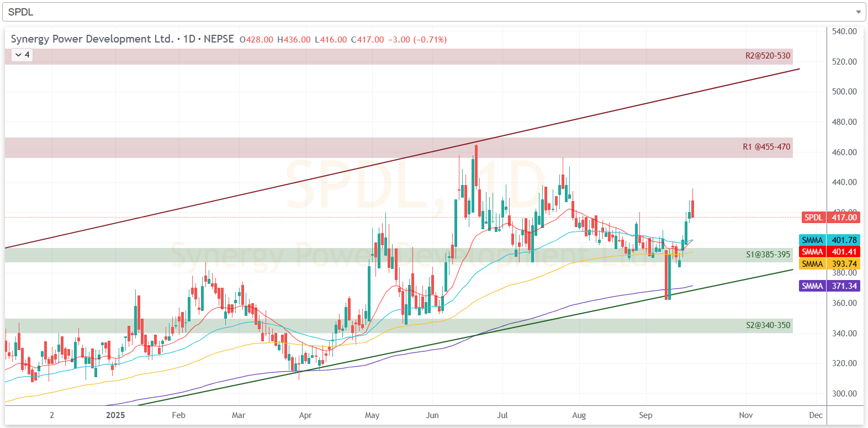Click the purple SMMA 371.34 label
Viewport: 868px width, 428px height.
pyautogui.click(x=829, y=286)
